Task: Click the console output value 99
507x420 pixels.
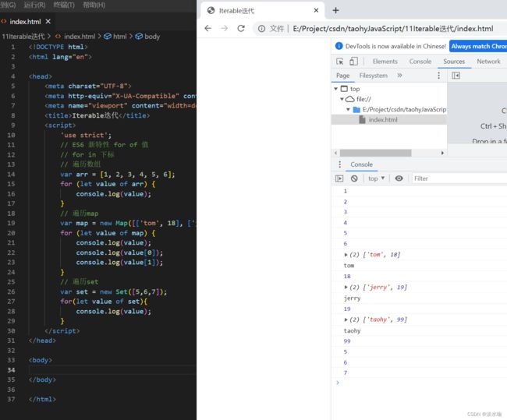Action: coord(347,341)
